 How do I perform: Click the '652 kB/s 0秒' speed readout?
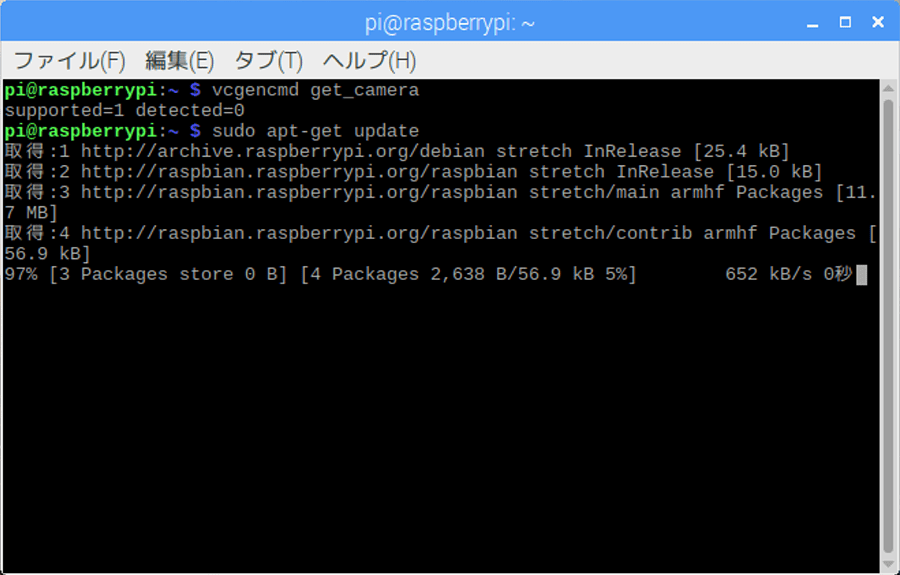(x=789, y=274)
